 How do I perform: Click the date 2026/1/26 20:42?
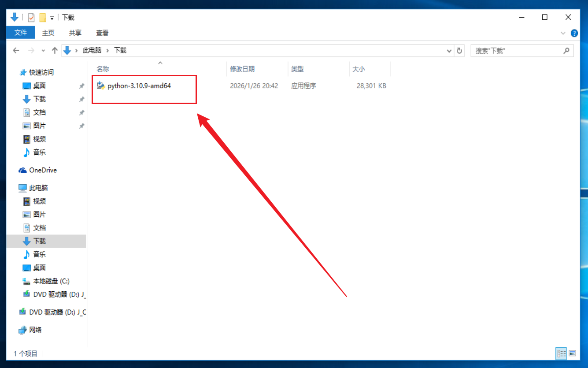254,86
